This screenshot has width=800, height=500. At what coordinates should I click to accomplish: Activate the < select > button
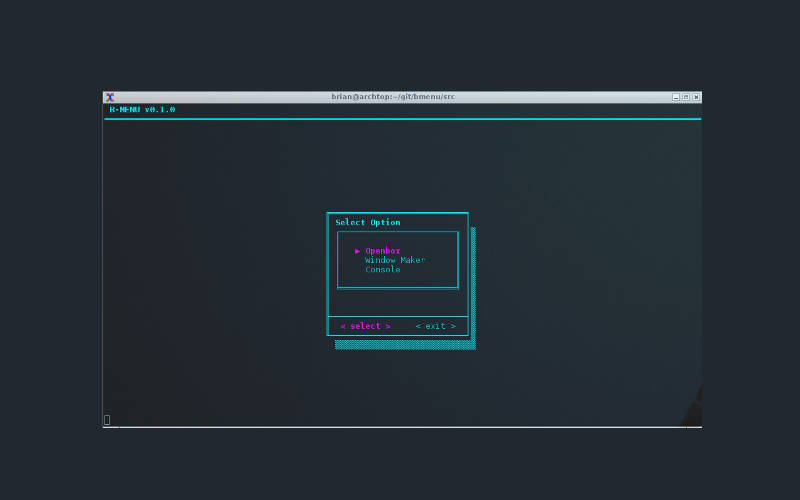pyautogui.click(x=365, y=326)
